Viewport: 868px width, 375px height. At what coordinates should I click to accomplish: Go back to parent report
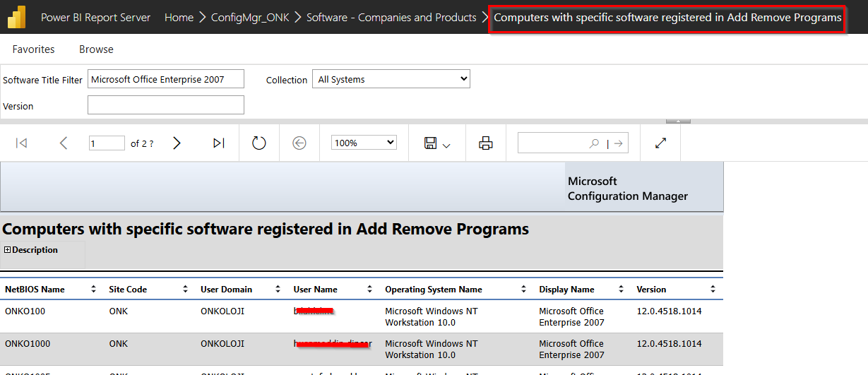(299, 143)
